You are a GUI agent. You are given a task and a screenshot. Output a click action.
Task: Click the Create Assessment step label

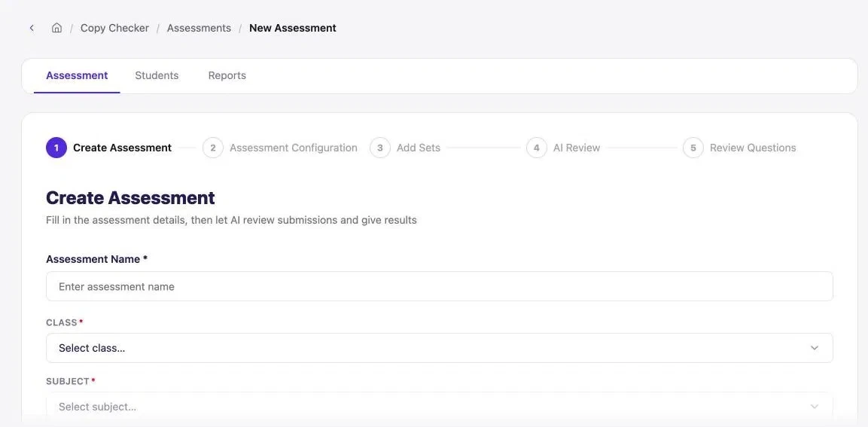(123, 148)
